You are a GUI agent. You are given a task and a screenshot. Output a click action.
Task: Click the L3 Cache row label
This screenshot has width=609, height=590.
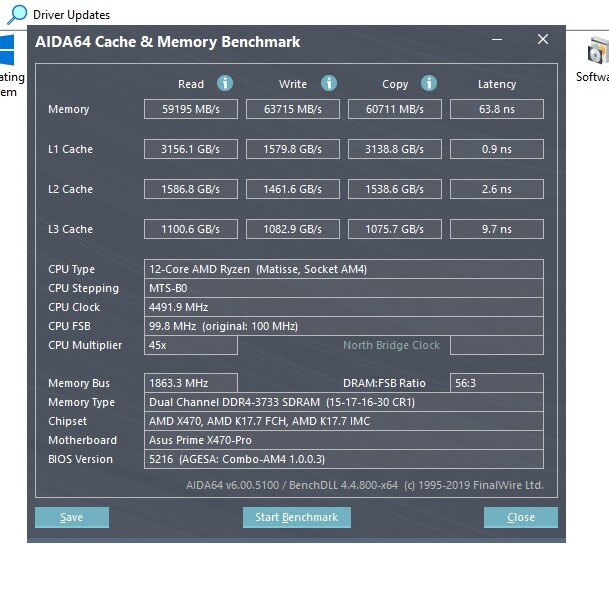point(70,229)
